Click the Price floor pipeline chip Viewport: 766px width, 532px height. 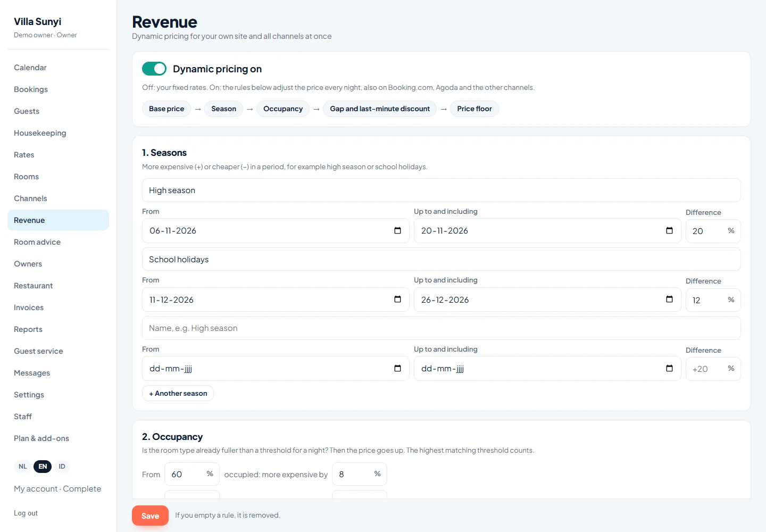tap(474, 109)
